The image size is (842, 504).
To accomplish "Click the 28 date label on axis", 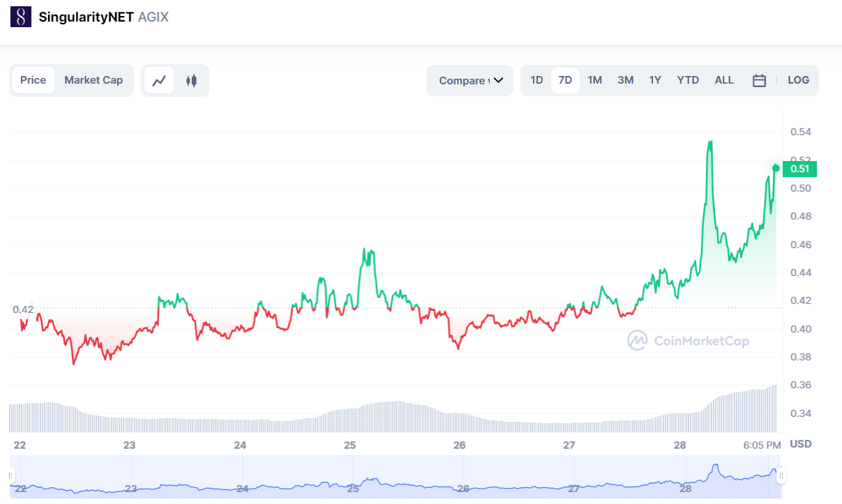I will (680, 445).
